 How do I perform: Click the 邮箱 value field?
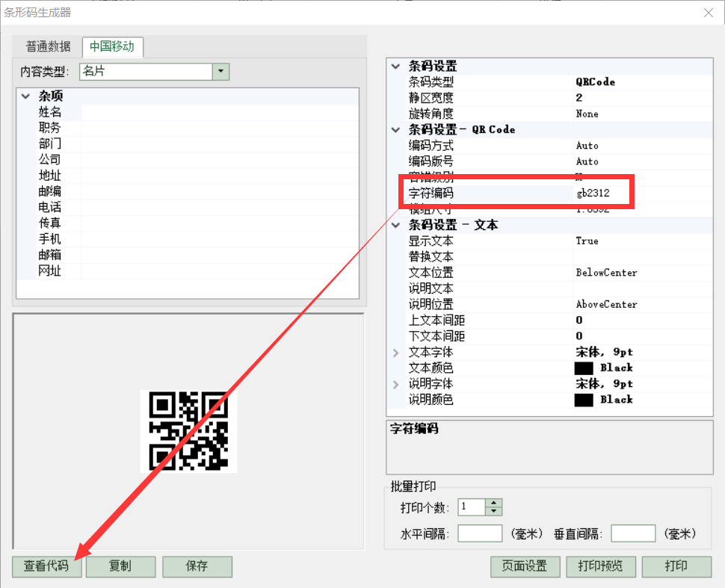point(220,256)
